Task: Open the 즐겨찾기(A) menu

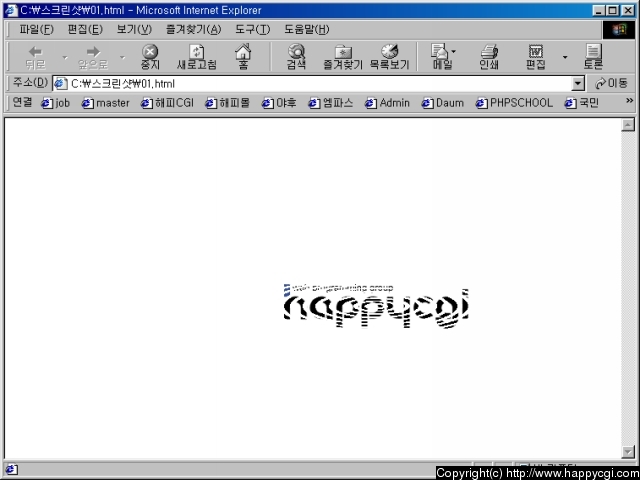Action: pos(193,30)
